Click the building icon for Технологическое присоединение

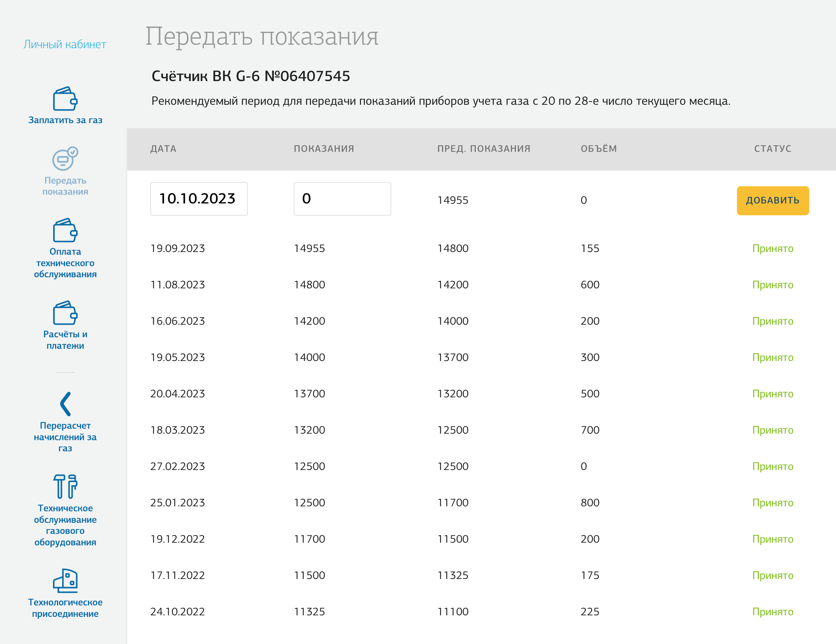tap(65, 581)
